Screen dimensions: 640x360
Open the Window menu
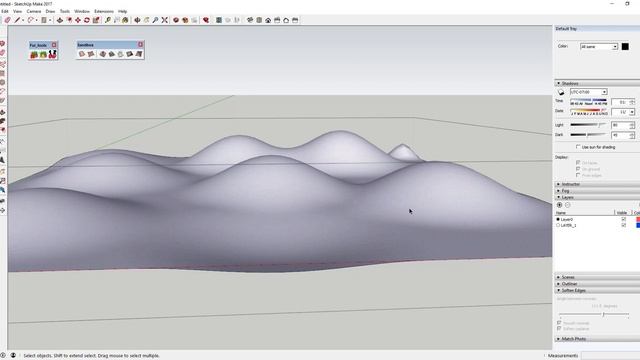pos(82,11)
